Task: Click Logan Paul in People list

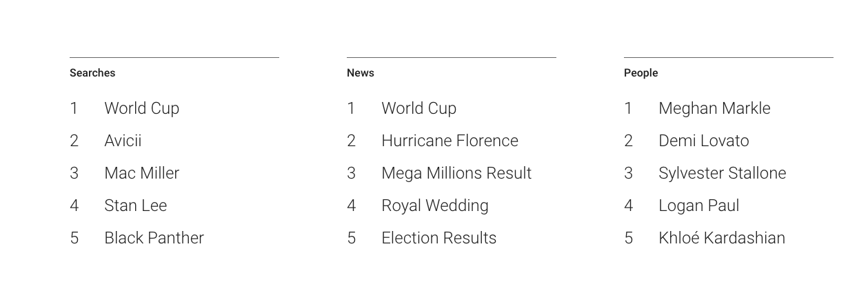Action: point(698,205)
